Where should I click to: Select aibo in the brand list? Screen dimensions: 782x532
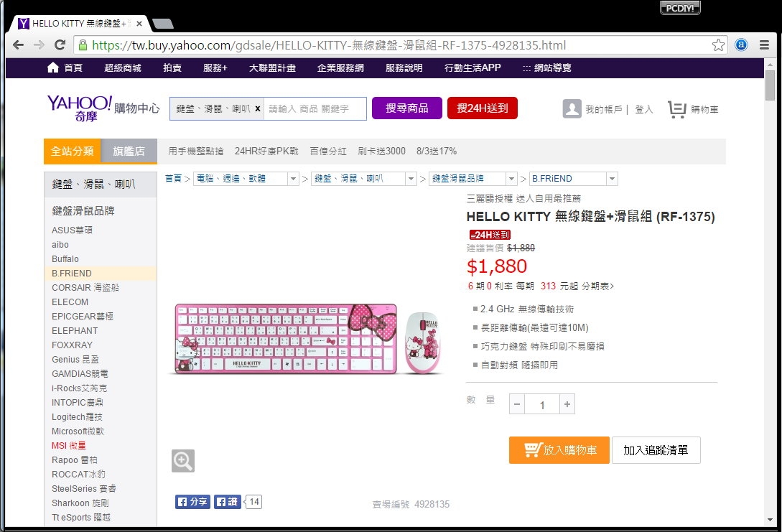(x=60, y=245)
